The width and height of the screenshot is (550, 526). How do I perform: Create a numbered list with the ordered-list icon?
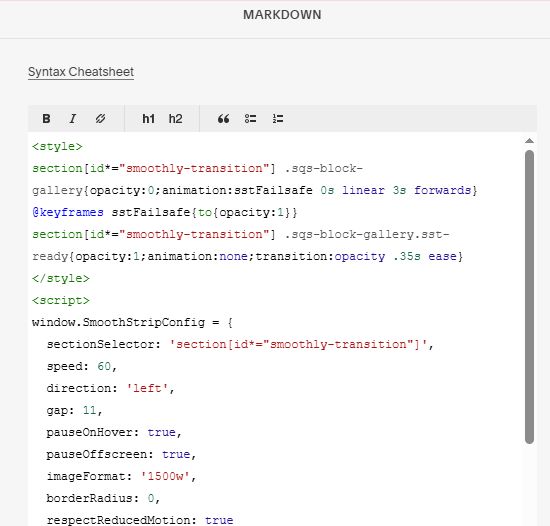[278, 119]
